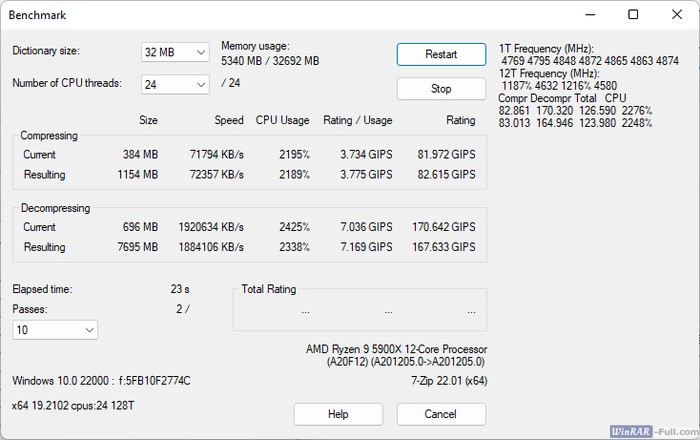700x440 pixels.
Task: Open Help for the benchmark
Action: (x=338, y=414)
